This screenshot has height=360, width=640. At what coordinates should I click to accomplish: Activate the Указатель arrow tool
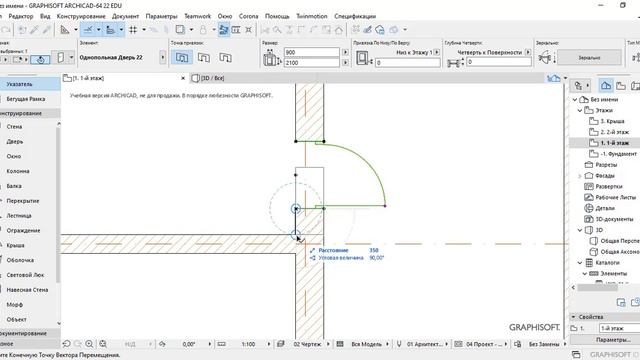click(x=30, y=84)
